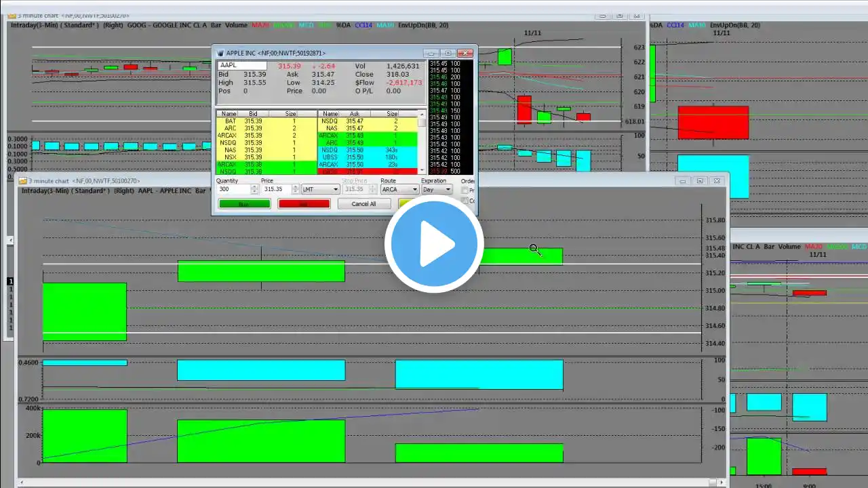Click ( Standard* ) in the GOOG chart header
This screenshot has width=868, height=488.
tap(79, 25)
